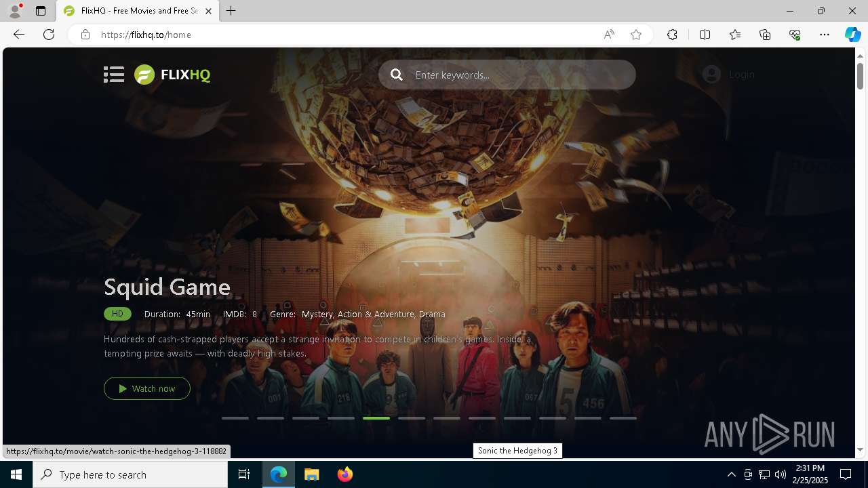Image resolution: width=868 pixels, height=488 pixels.
Task: Select the first carousel slide indicator
Action: tap(235, 418)
